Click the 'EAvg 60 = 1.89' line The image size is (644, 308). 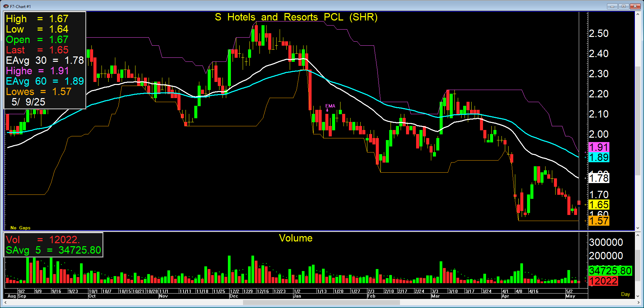point(45,81)
